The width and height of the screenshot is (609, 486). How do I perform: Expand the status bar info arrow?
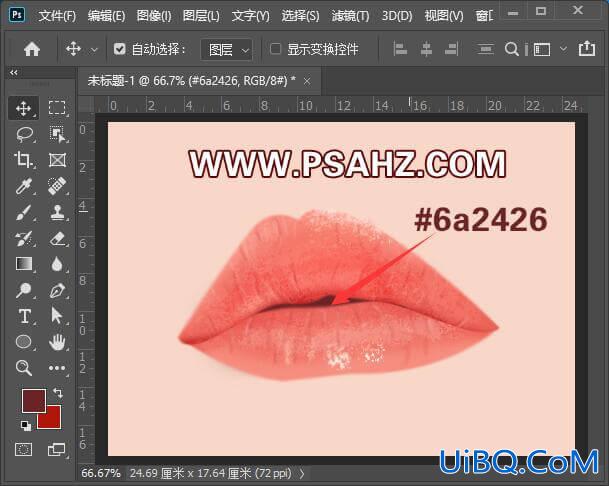click(x=302, y=473)
